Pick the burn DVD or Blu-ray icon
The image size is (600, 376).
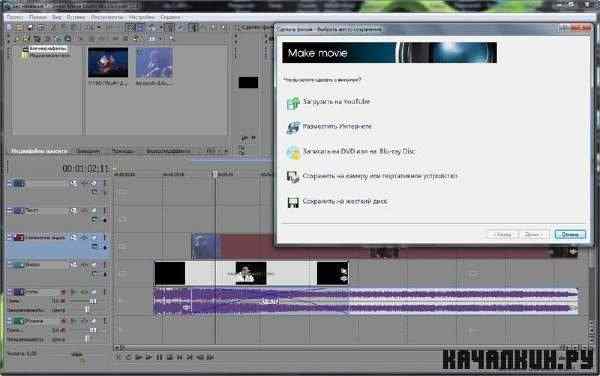293,153
